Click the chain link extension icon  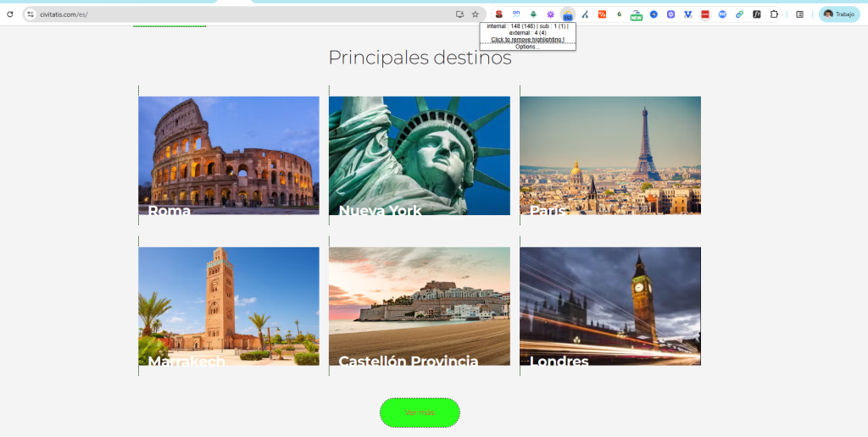click(739, 14)
